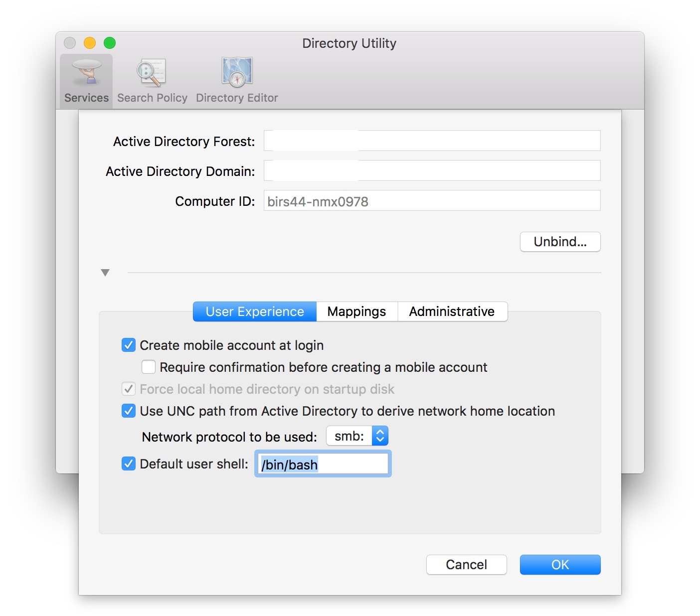Click the green zoom window button
The height and width of the screenshot is (616, 700).
(x=110, y=43)
